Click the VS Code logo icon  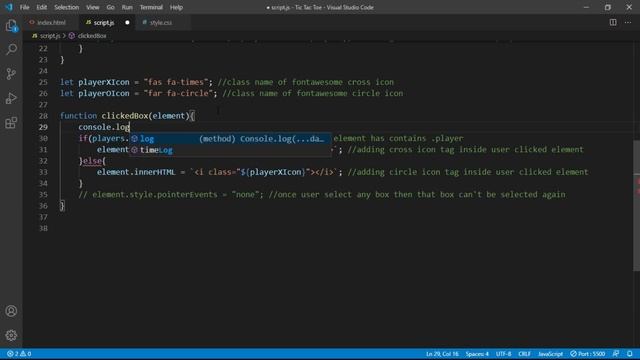9,7
